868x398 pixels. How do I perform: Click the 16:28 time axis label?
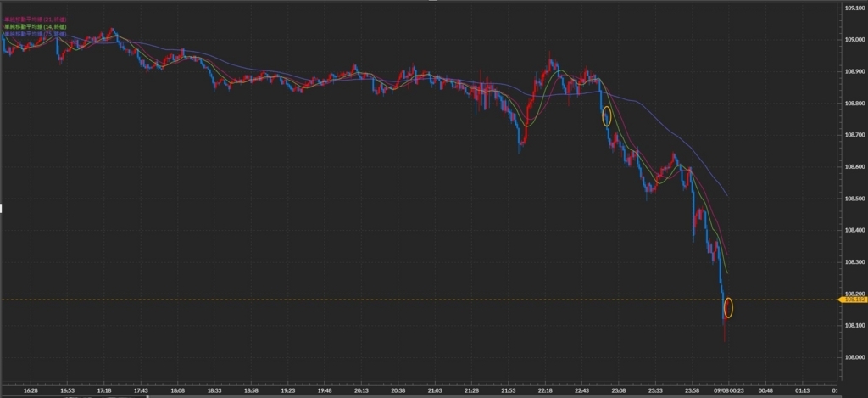(x=31, y=390)
